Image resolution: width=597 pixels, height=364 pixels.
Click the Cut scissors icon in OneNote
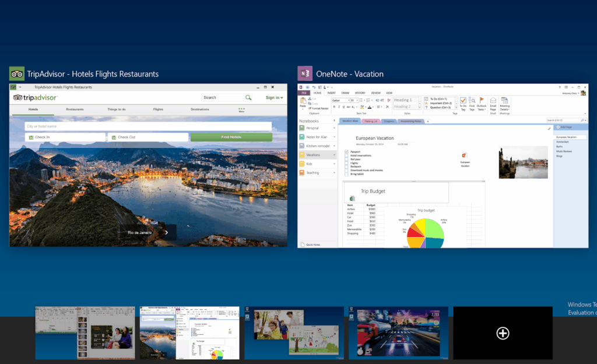(x=310, y=98)
